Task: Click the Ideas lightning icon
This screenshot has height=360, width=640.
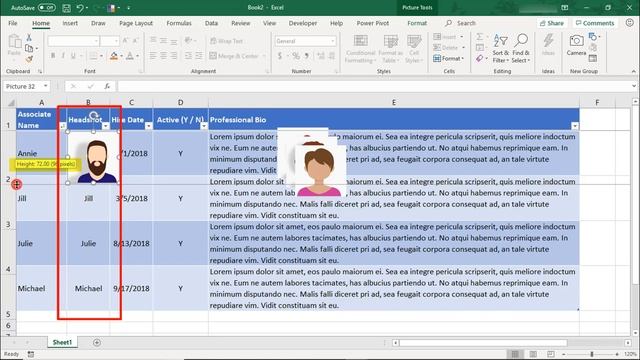Action: [548, 45]
